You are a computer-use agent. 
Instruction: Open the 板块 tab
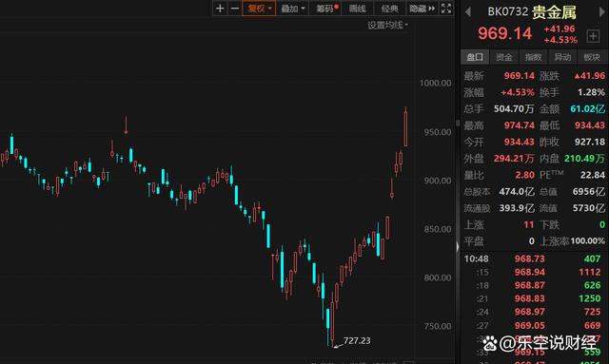tap(592, 57)
